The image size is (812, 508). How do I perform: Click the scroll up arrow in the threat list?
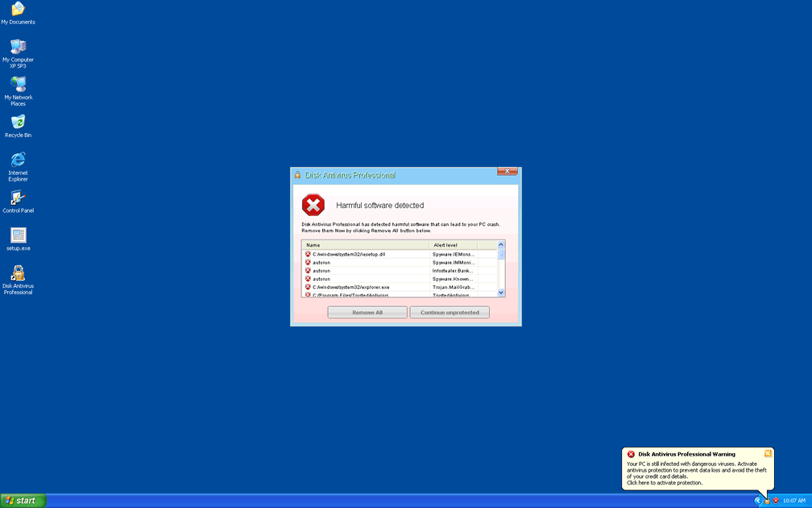pyautogui.click(x=501, y=245)
